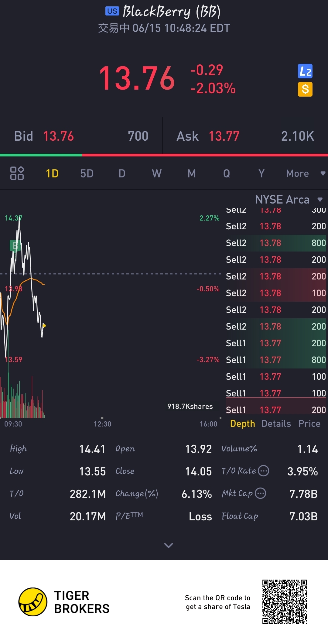The width and height of the screenshot is (328, 644).
Task: Tap the Sell1 13.77 row with 800 shares
Action: pos(276,360)
